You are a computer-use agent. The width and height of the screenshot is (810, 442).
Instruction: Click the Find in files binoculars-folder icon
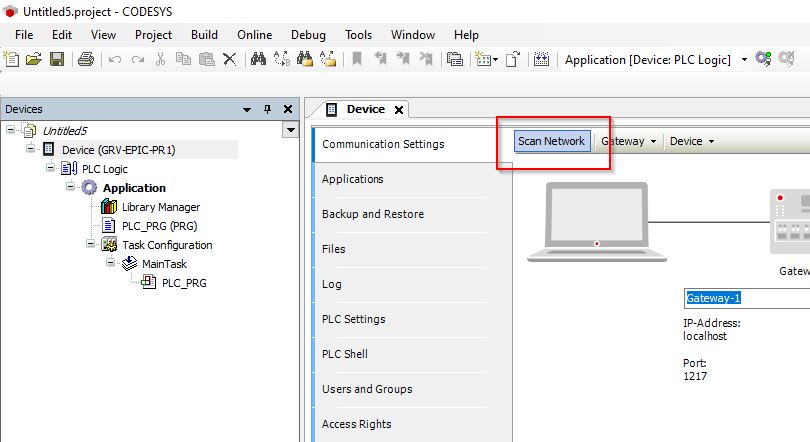point(305,59)
